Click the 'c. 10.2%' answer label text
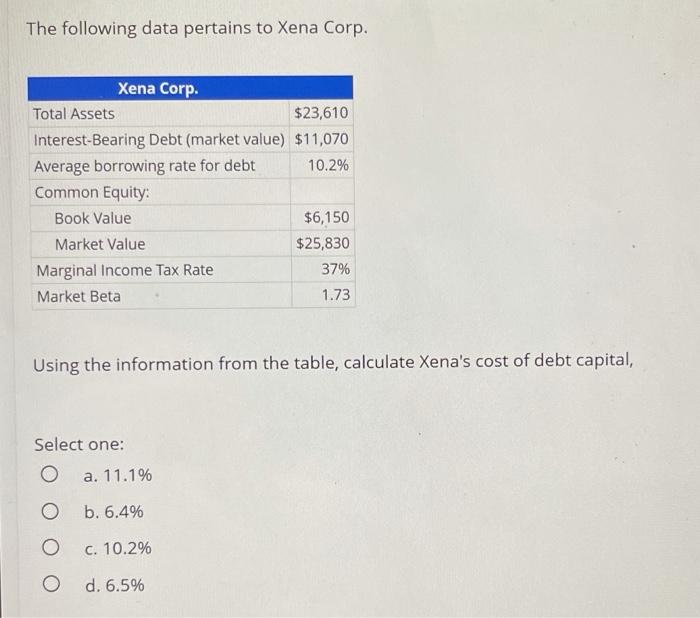Viewport: 700px width, 618px height. [x=118, y=548]
